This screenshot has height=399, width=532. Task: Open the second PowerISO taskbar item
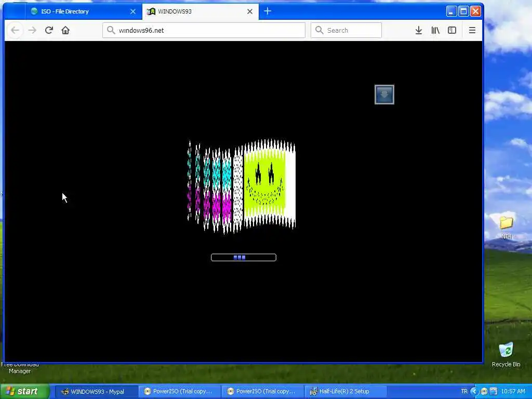point(263,392)
